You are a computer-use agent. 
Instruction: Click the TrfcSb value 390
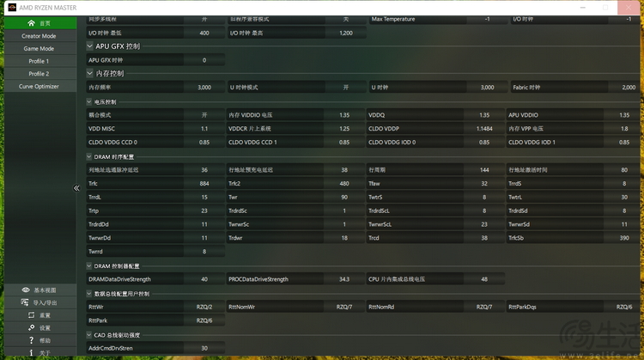[624, 238]
